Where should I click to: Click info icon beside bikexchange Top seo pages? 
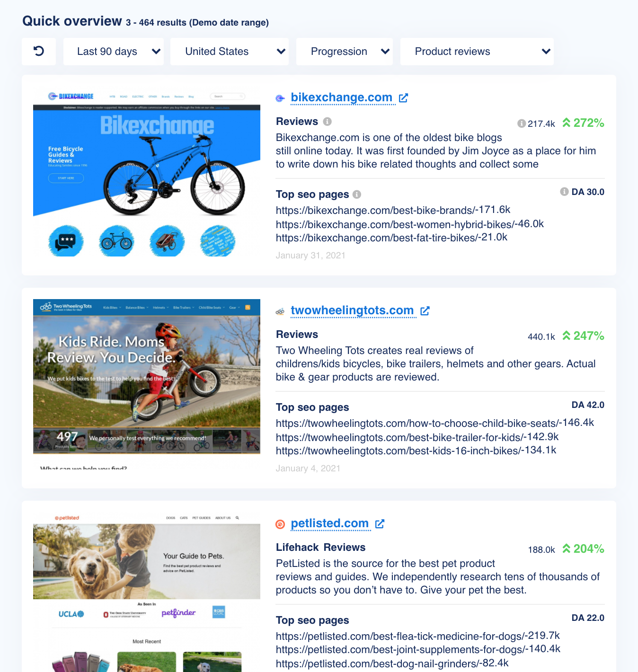[x=357, y=195]
